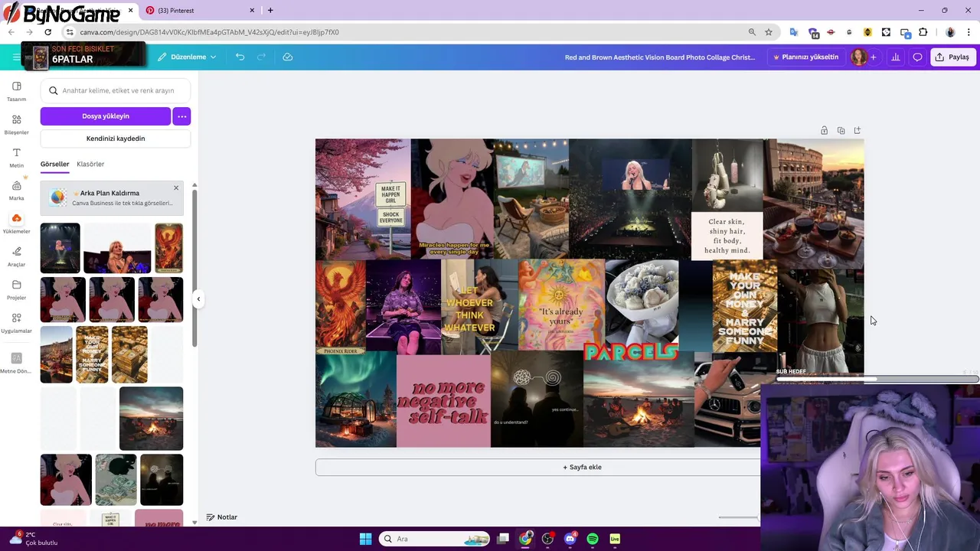Viewport: 980px width, 551px height.
Task: Click the zoom magnifier in address bar
Action: [752, 32]
